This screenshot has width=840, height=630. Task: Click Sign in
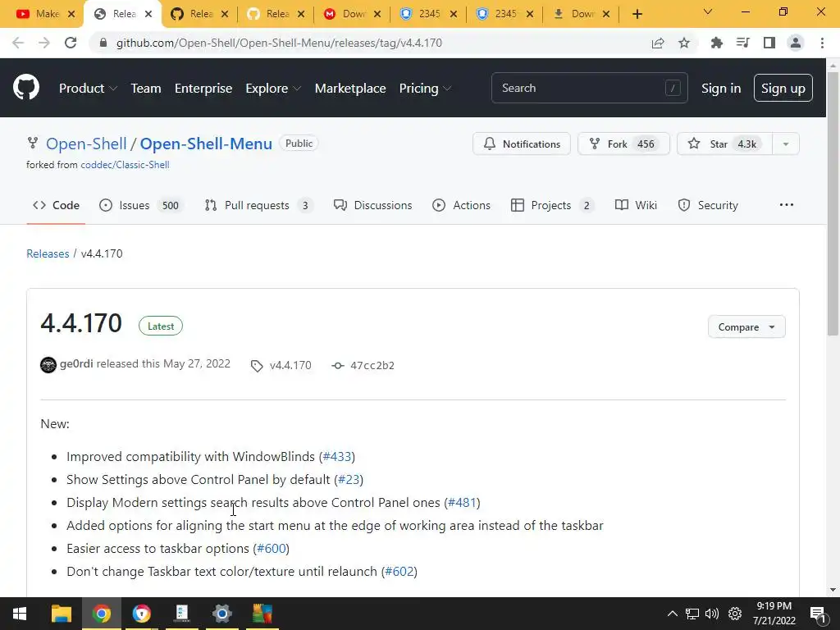pos(721,89)
